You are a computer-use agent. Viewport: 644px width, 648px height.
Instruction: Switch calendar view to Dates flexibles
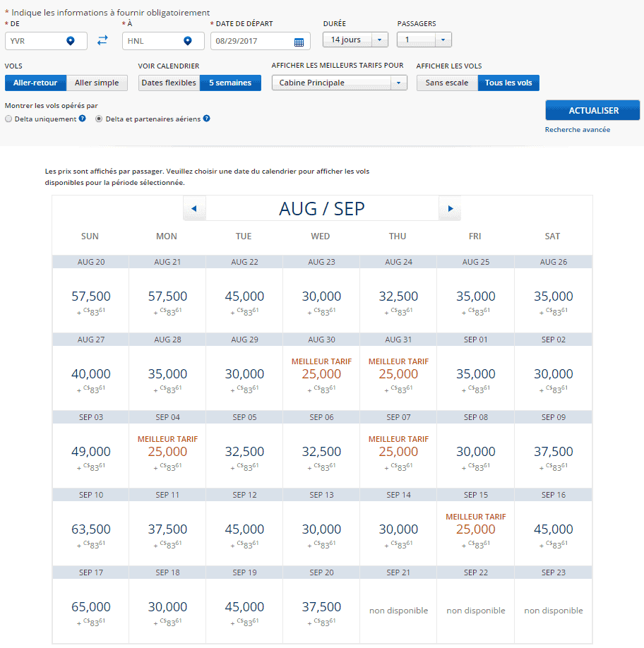(x=169, y=83)
